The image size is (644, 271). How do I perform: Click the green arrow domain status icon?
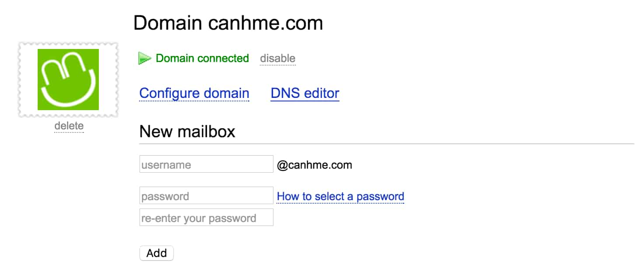[145, 58]
